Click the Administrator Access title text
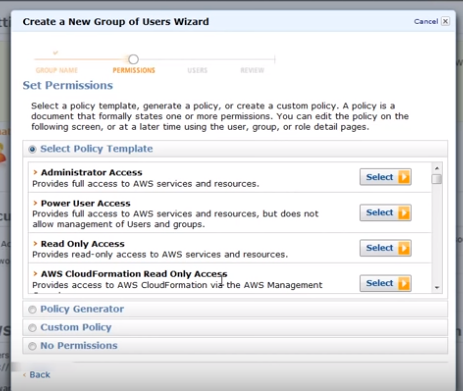Screen dimensions: 463x391 tap(91, 172)
